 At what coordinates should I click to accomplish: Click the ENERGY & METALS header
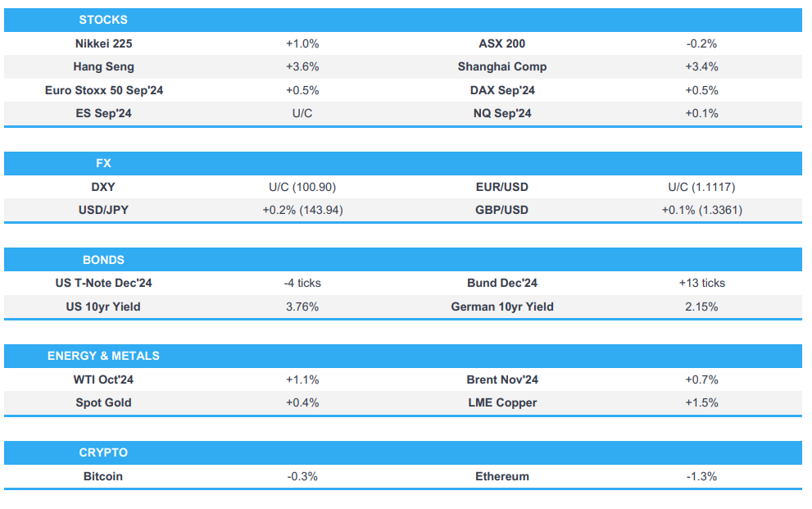point(103,356)
